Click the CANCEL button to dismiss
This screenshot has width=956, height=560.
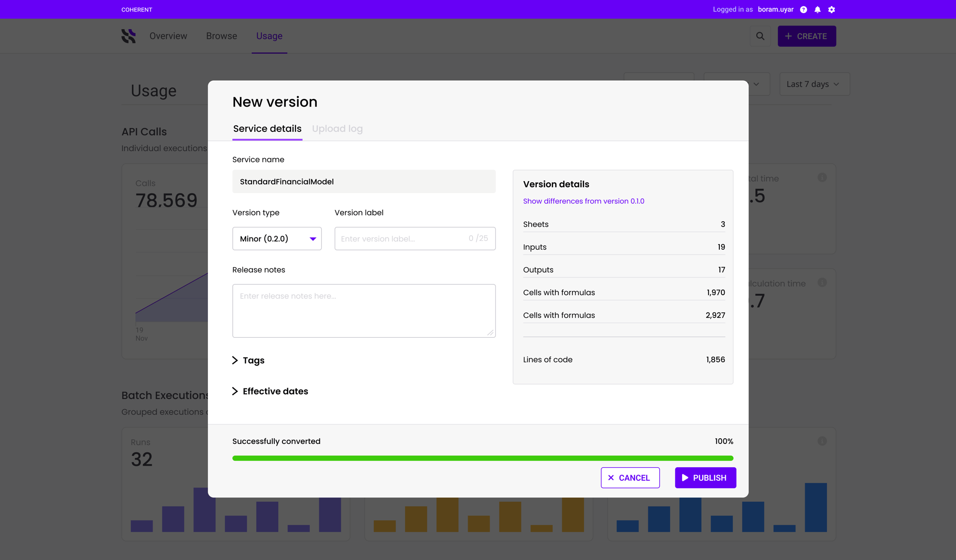click(630, 477)
